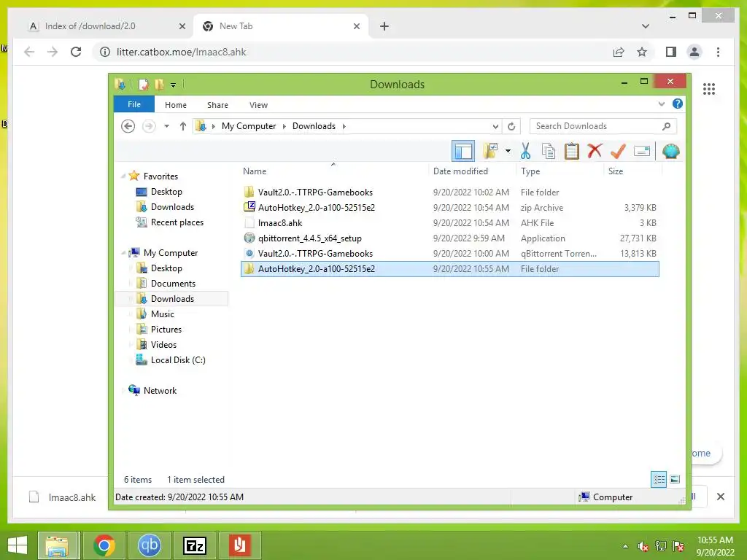Open quick access toolbar dropdown arrow

click(x=173, y=85)
